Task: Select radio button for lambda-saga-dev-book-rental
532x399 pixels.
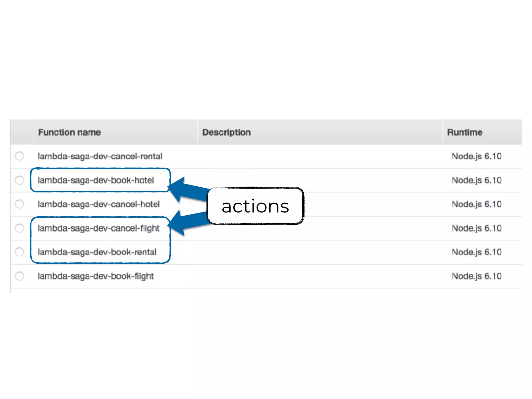Action: pyautogui.click(x=19, y=252)
